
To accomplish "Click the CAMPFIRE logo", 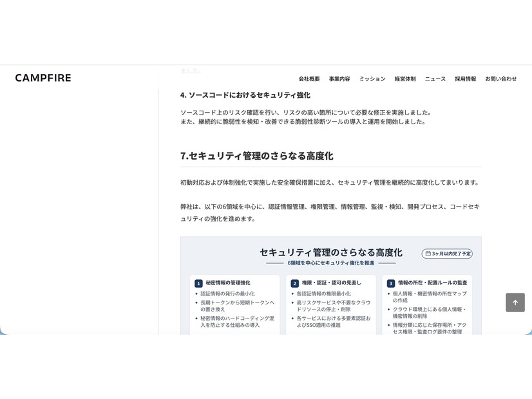I will (43, 78).
